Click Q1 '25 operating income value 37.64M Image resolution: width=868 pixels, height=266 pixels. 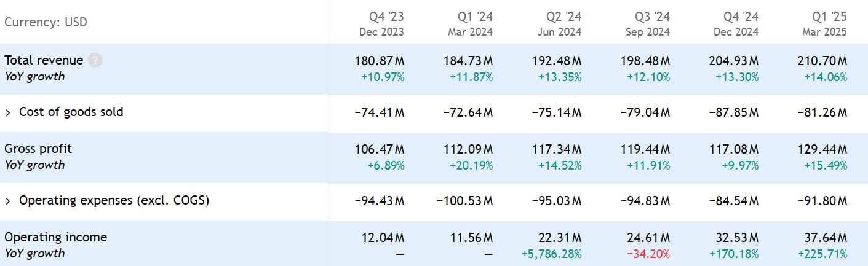tap(825, 238)
